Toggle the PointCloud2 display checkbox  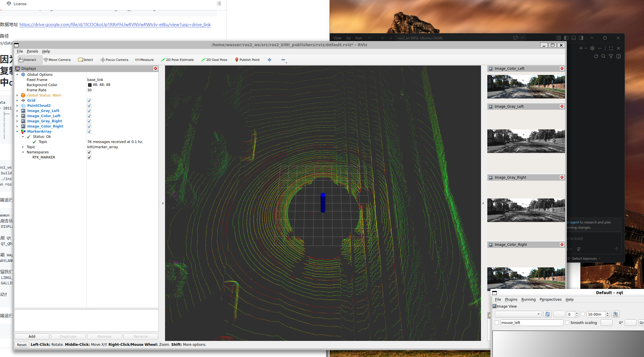click(89, 106)
